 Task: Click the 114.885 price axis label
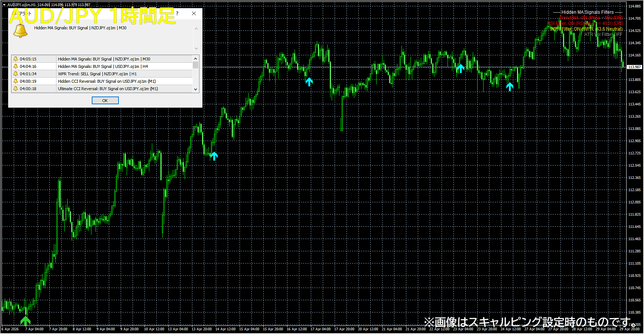point(634,6)
